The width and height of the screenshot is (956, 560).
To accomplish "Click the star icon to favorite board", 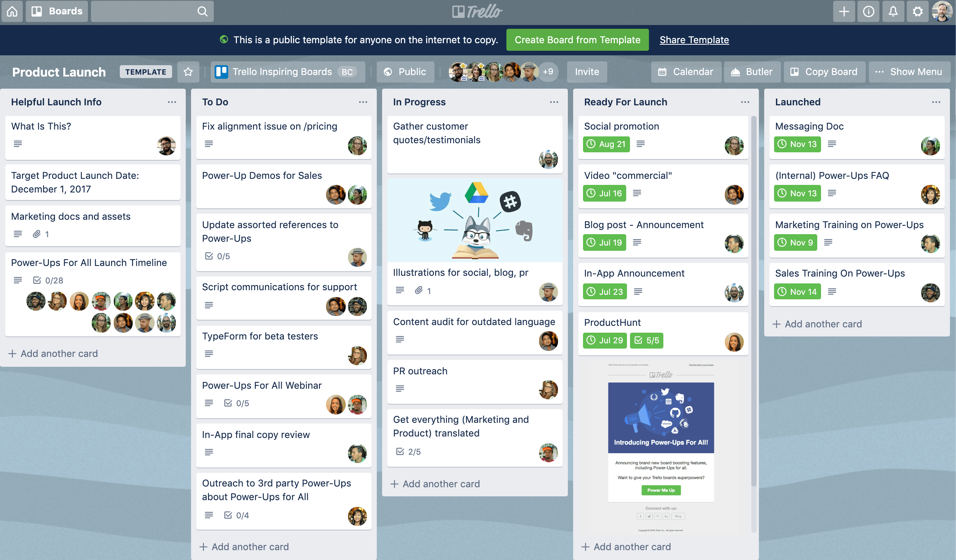I will tap(189, 71).
